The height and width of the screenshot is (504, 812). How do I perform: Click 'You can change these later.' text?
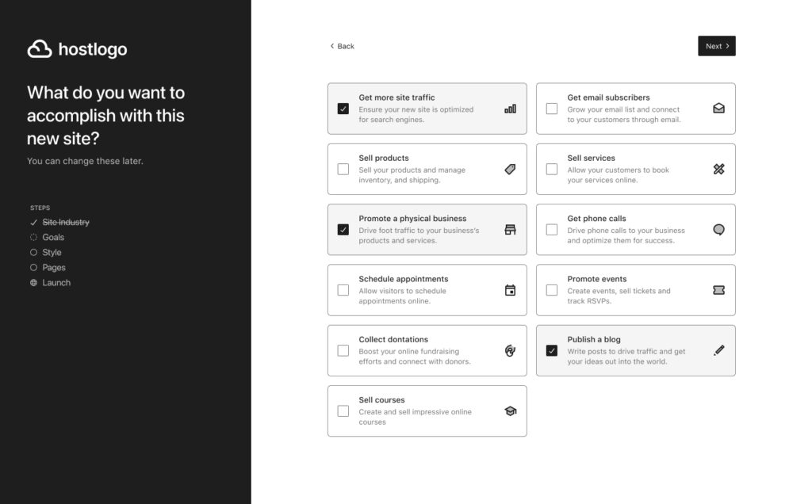pos(85,161)
